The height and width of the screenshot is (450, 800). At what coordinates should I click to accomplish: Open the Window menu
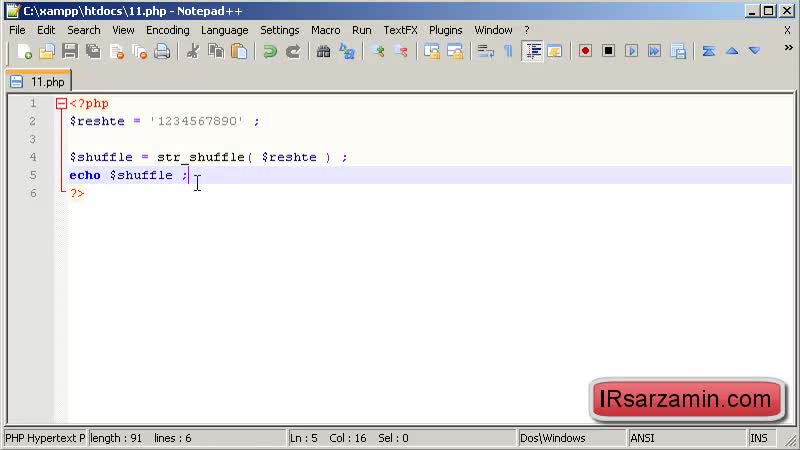point(493,30)
